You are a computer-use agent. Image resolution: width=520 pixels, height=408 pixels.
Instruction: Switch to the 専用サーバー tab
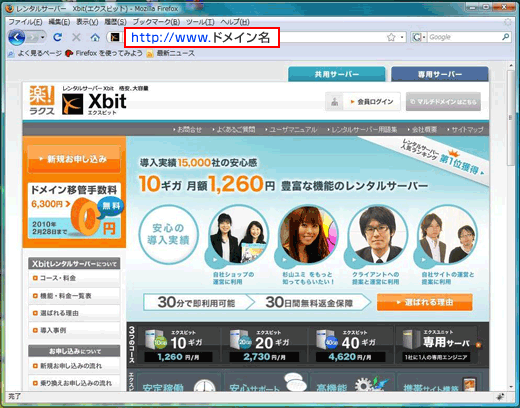pyautogui.click(x=440, y=74)
